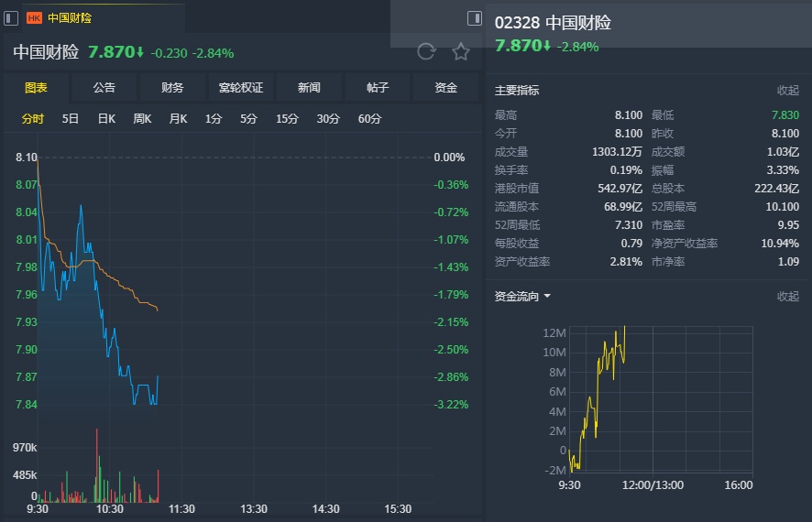
Task: Open the 财务 tab
Action: (x=172, y=88)
